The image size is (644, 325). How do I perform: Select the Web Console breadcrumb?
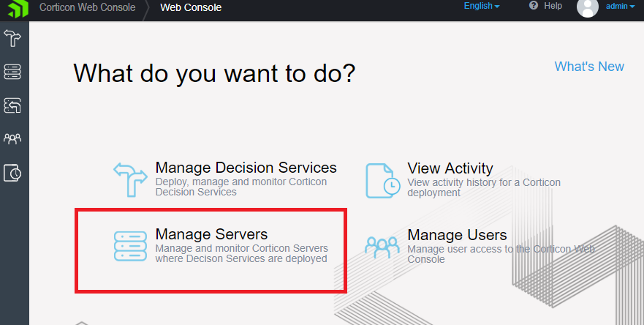click(x=191, y=7)
